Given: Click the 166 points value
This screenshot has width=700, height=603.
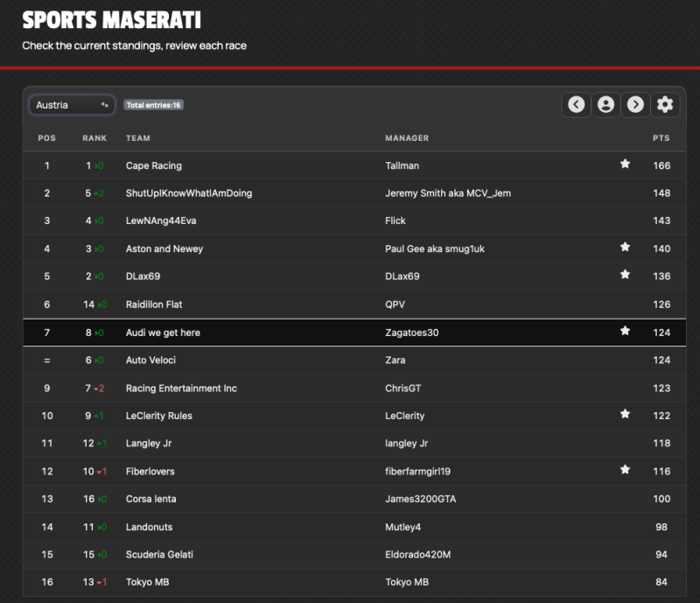Looking at the screenshot, I should tap(661, 165).
